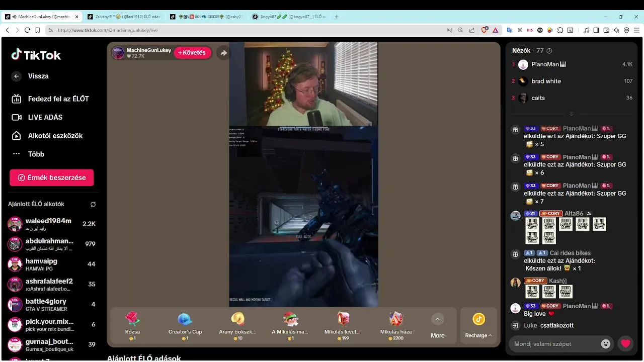Switch to the Bogyó87 browser tab
Viewport: 644px width, 362px height.
[289, 17]
